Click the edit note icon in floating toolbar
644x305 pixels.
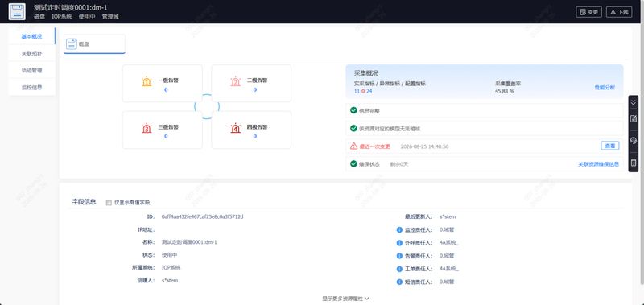[634, 118]
